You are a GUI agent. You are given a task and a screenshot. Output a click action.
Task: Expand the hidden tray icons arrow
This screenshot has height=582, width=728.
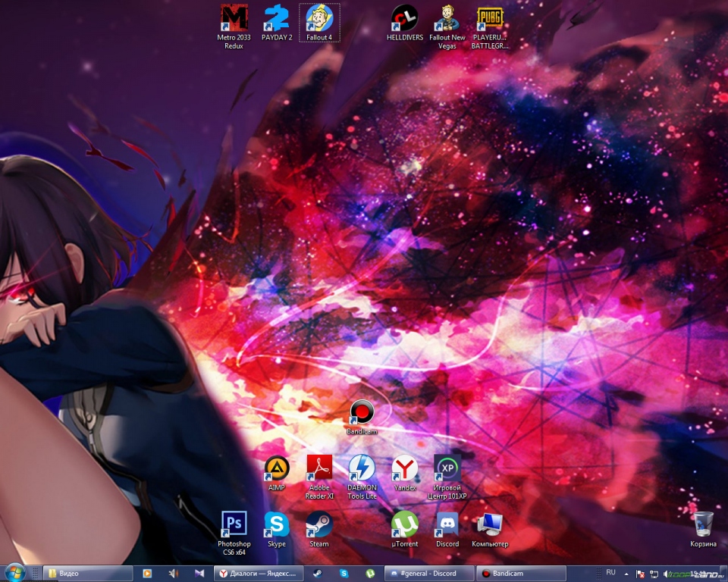[626, 574]
